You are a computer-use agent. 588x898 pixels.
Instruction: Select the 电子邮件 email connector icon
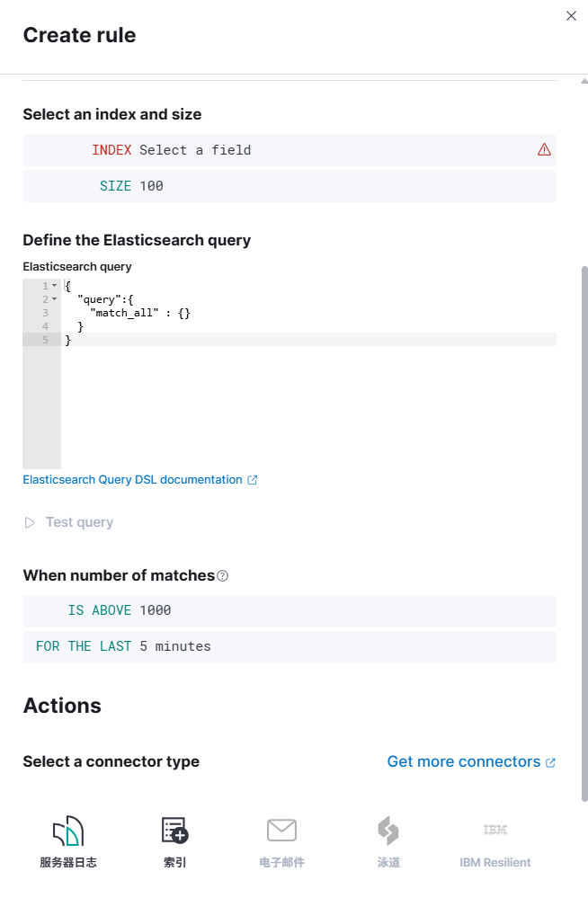click(281, 831)
